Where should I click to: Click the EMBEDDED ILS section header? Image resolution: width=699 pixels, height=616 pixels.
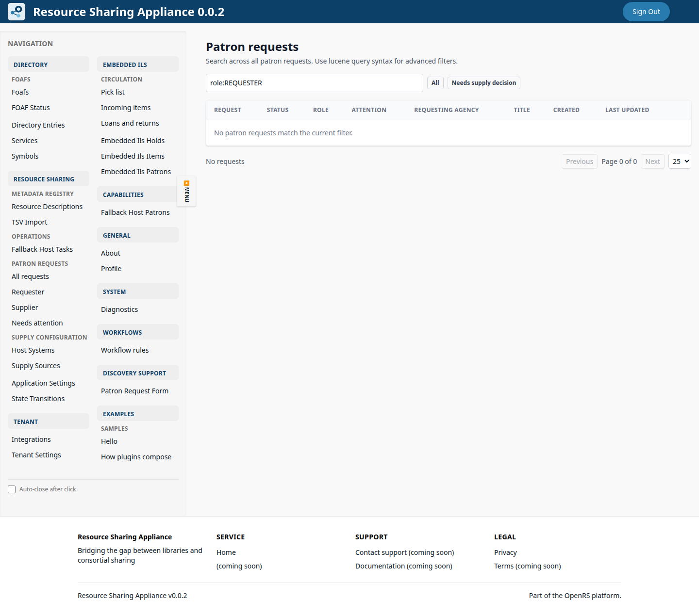click(138, 64)
